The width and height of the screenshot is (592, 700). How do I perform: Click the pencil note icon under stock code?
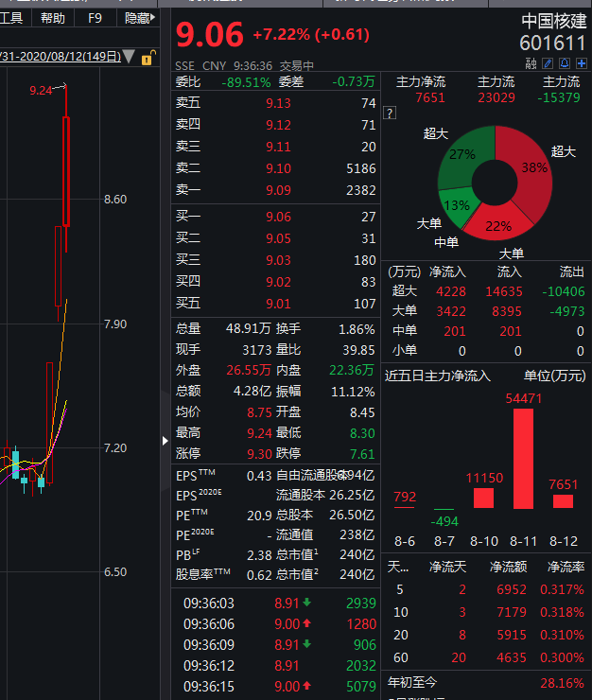[548, 63]
